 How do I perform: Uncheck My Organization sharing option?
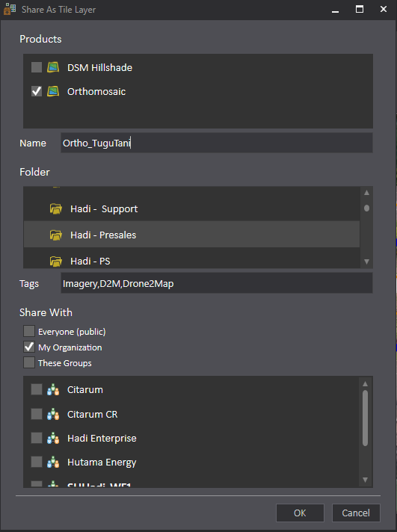click(x=29, y=347)
